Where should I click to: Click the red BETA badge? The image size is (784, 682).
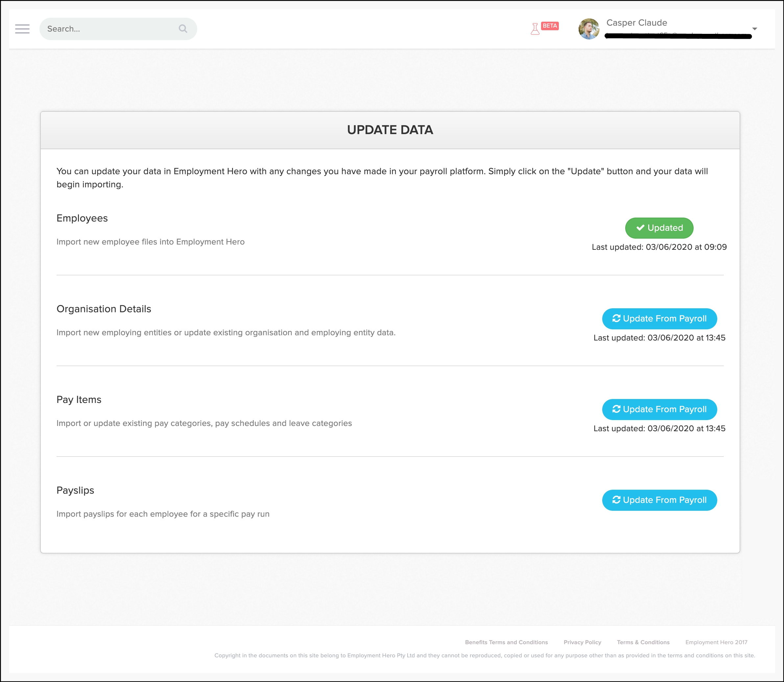[550, 26]
